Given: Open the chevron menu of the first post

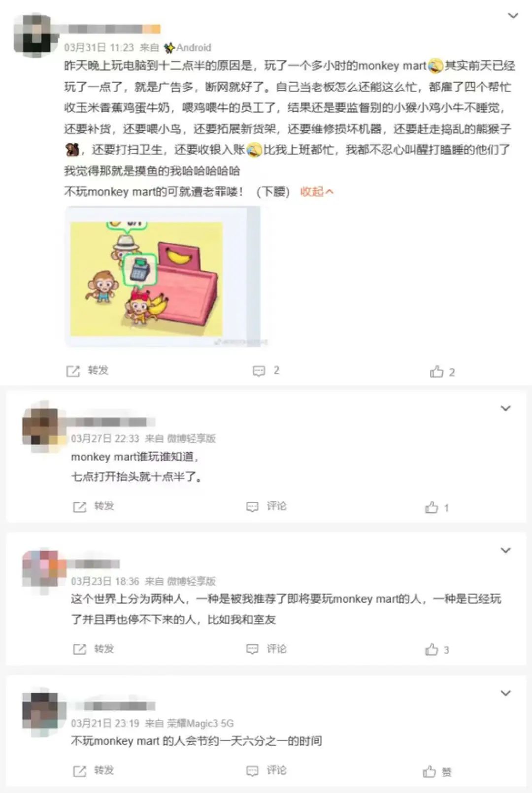Looking at the screenshot, I should [513, 16].
